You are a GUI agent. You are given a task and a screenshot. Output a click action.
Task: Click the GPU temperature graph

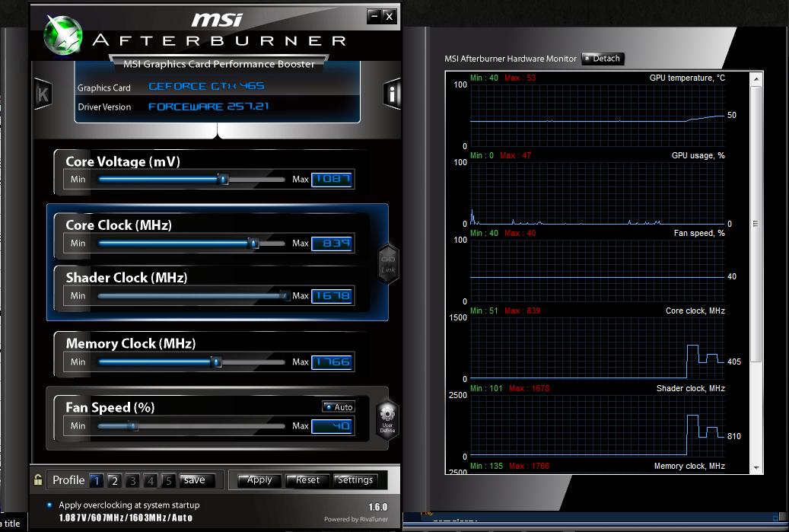point(597,115)
